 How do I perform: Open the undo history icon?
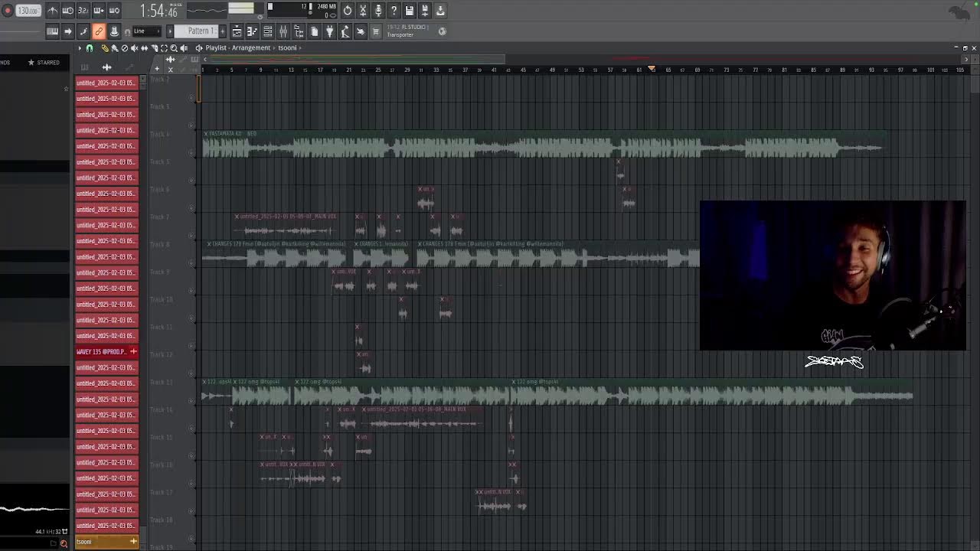(348, 11)
